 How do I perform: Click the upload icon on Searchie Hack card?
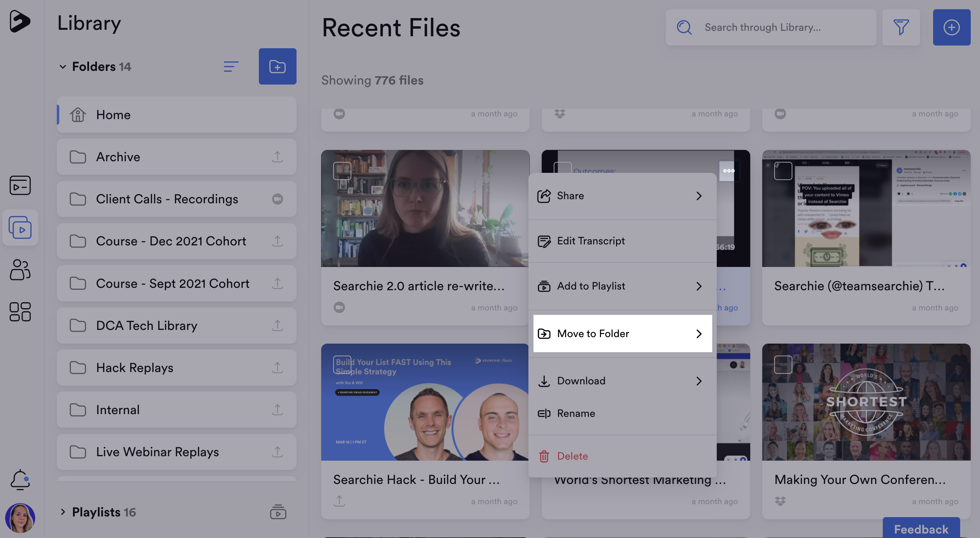[339, 501]
